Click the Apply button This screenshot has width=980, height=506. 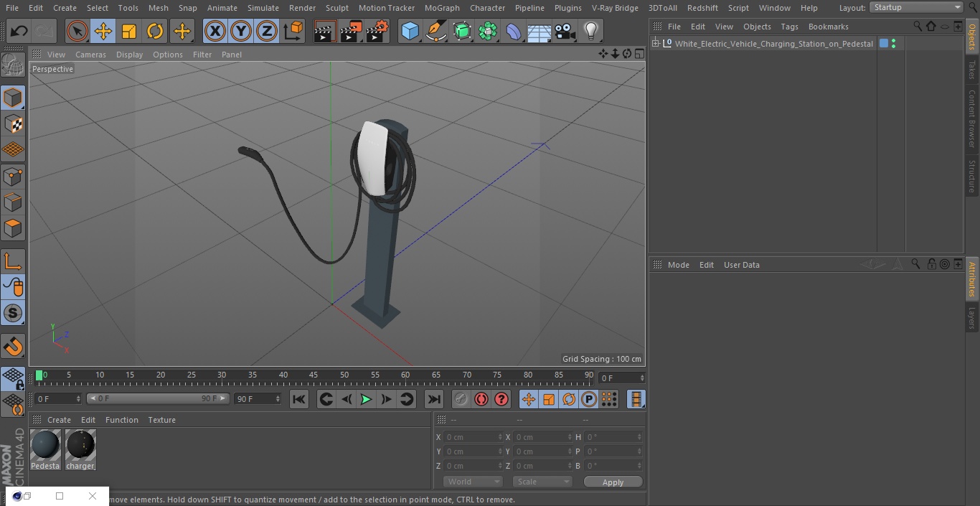[613, 482]
